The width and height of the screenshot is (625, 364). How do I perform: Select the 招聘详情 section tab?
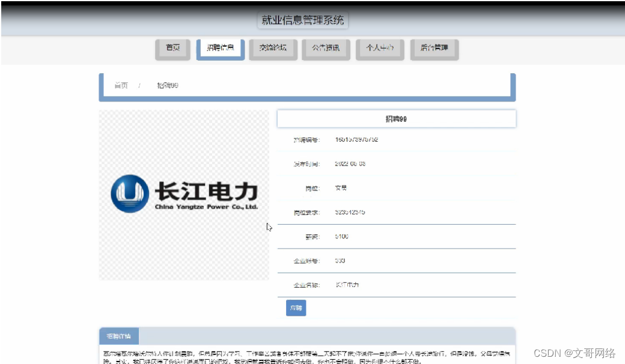[119, 336]
